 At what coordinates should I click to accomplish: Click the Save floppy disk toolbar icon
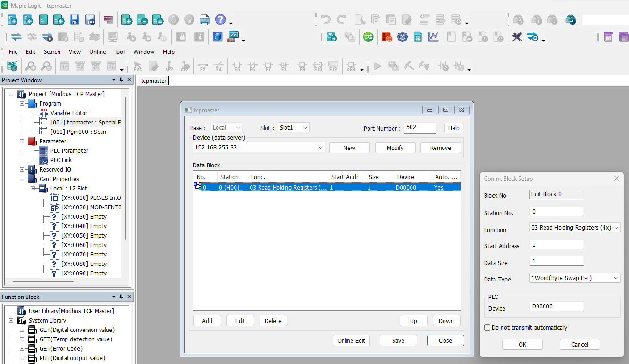[74, 19]
